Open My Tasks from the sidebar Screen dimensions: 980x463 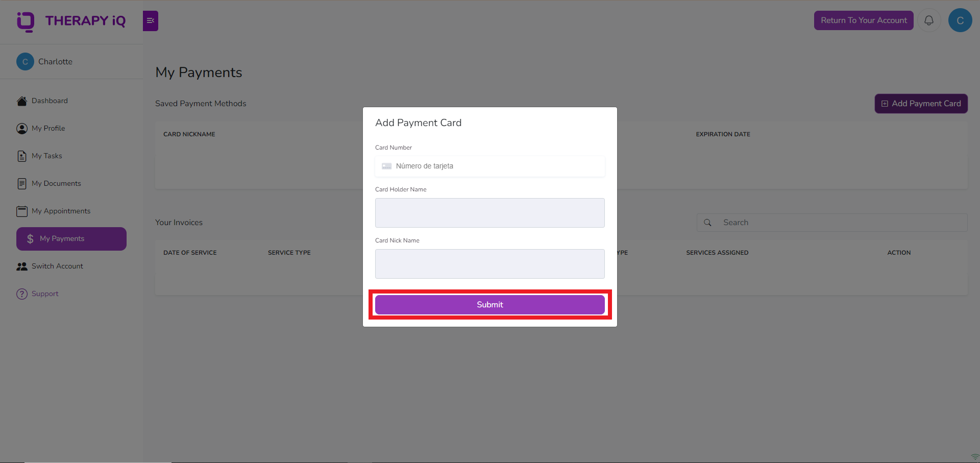pyautogui.click(x=22, y=156)
